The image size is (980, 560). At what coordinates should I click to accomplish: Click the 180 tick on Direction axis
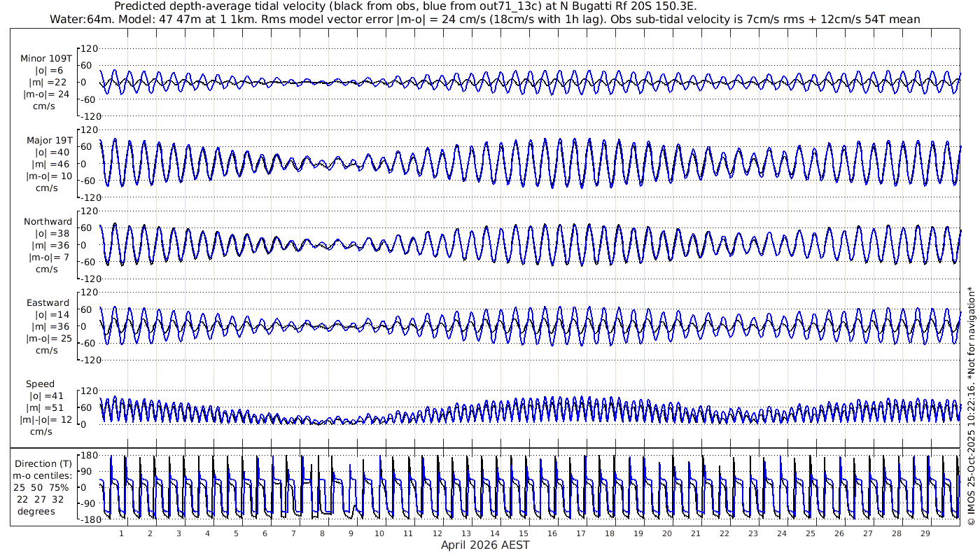tap(87, 456)
